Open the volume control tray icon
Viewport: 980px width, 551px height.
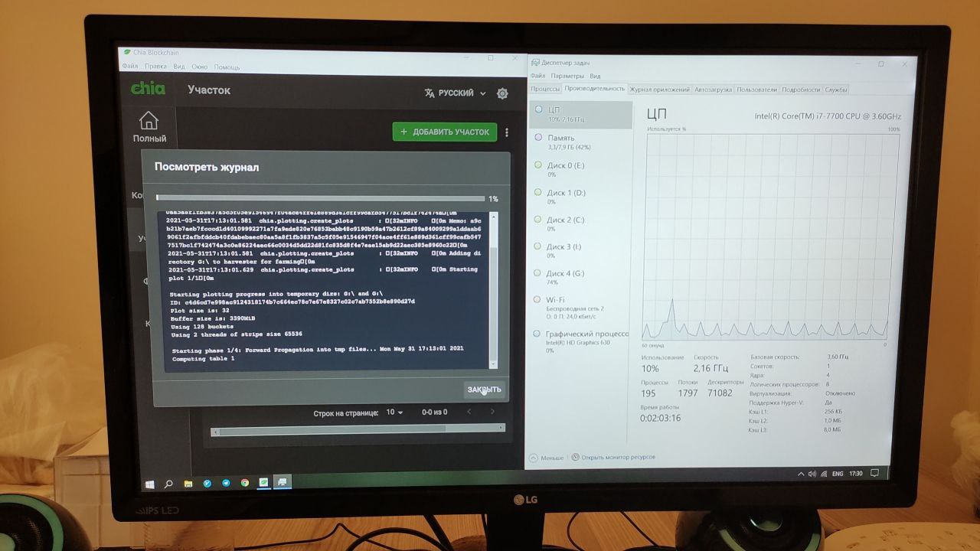coord(812,474)
